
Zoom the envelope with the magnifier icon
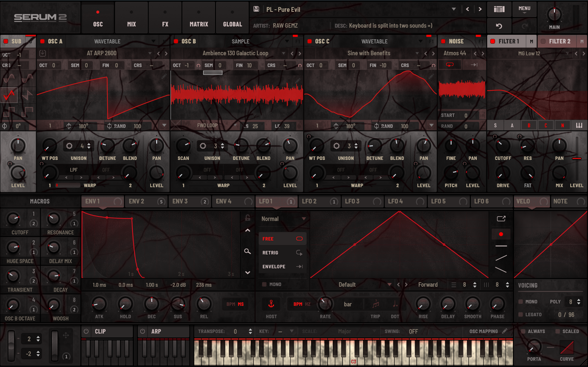248,251
